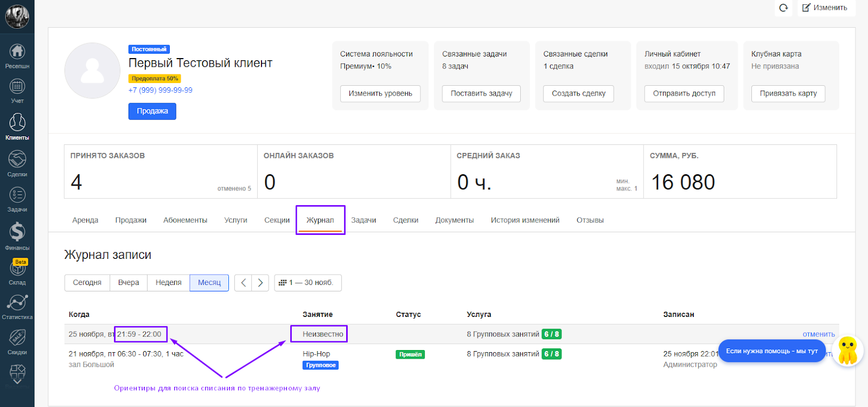
Task: Open the Склад beta icon
Action: click(17, 268)
